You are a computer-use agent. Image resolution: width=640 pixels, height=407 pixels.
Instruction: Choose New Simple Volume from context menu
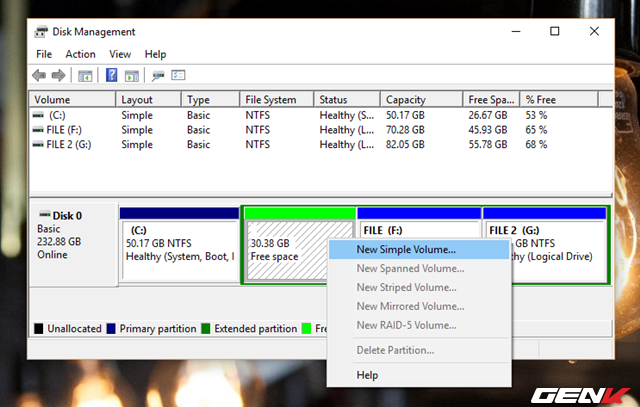click(408, 249)
